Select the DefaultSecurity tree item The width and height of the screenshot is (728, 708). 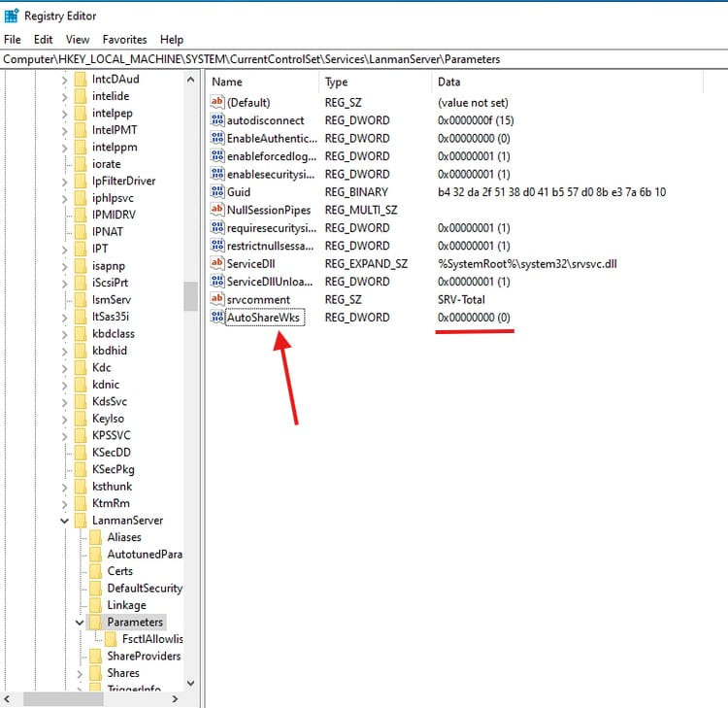(145, 589)
